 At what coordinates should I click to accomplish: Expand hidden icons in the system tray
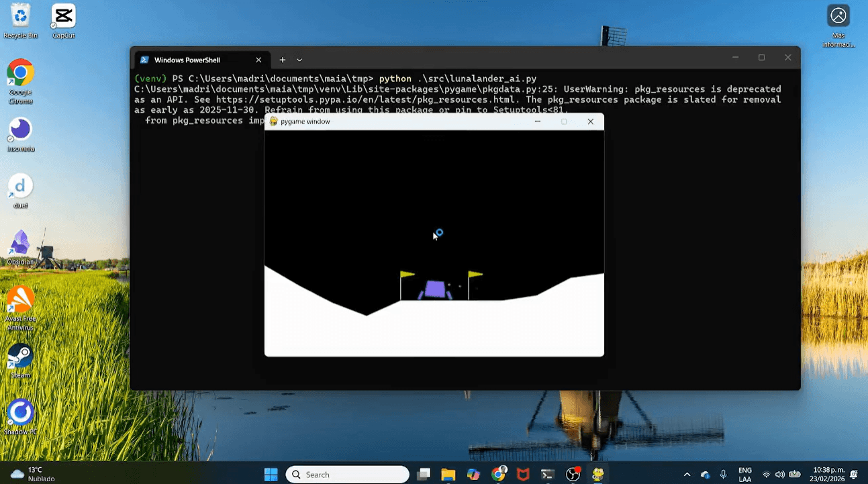[x=687, y=474]
